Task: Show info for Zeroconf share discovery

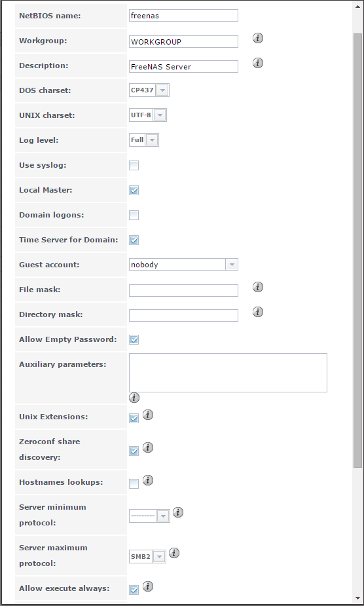Action: click(148, 447)
